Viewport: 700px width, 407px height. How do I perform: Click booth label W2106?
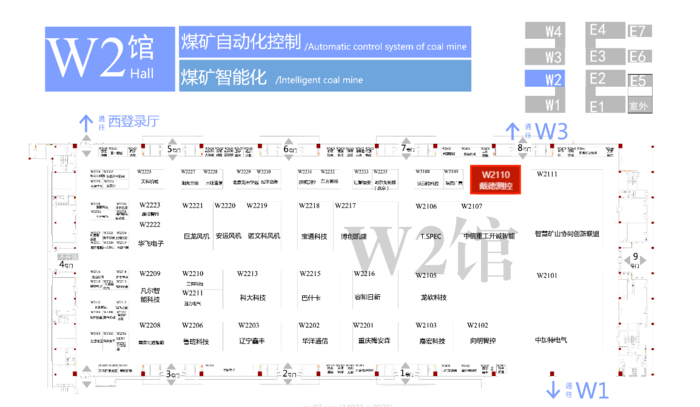426,206
